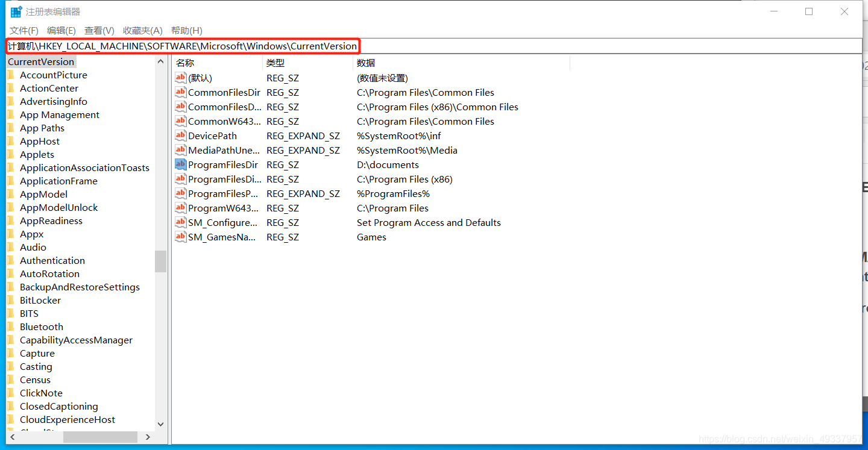
Task: Select the BackupAndRestoreSettings key
Action: 80,287
